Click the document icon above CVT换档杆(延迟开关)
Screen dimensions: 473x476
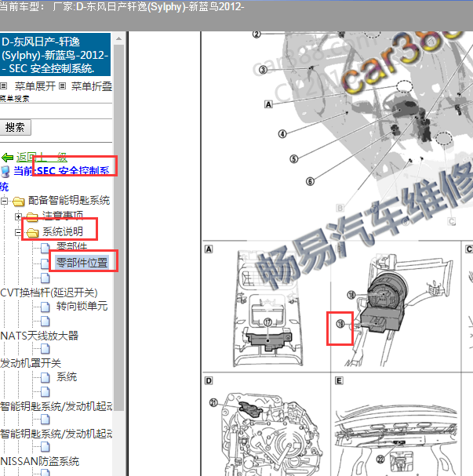(x=45, y=278)
